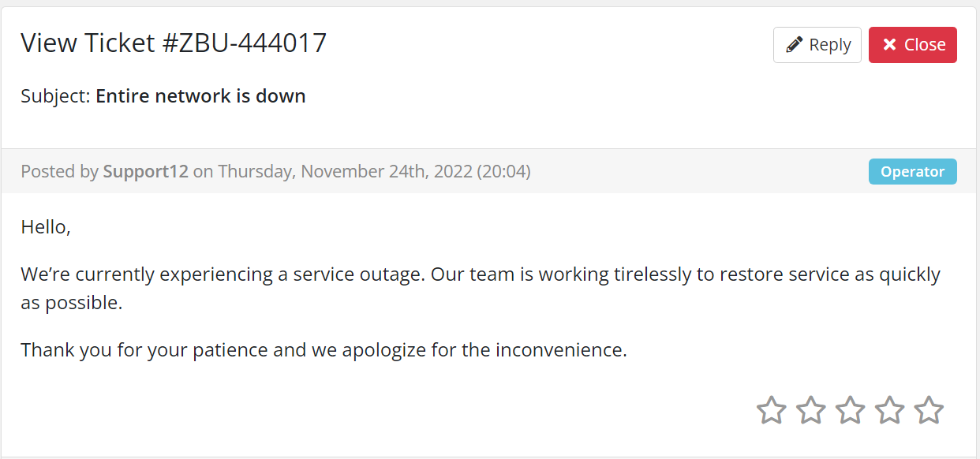Click the ticket number #ZBU-444017

pyautogui.click(x=245, y=43)
